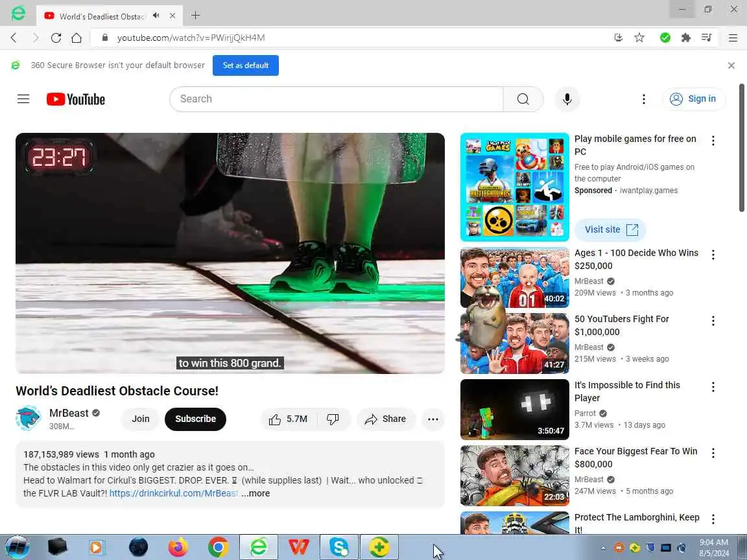Focus the YouTube search box

tap(337, 99)
